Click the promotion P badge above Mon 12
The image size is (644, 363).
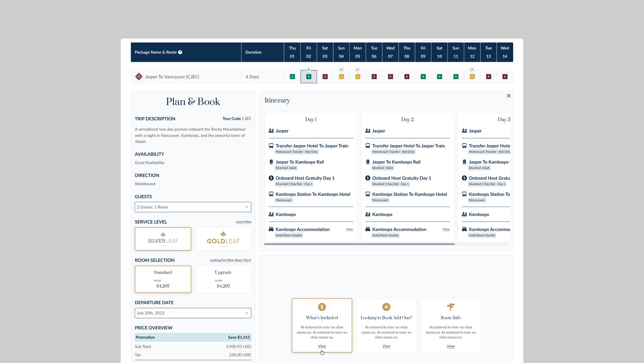[472, 70]
